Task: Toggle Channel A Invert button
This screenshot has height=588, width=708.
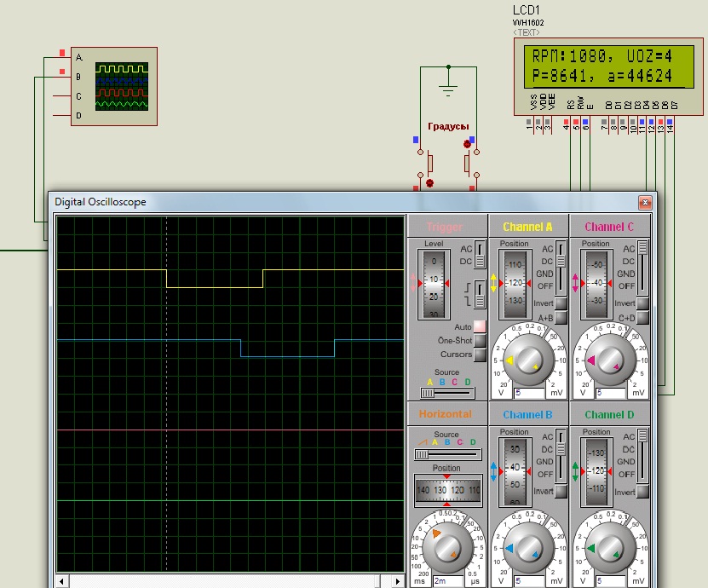Action: click(x=561, y=304)
